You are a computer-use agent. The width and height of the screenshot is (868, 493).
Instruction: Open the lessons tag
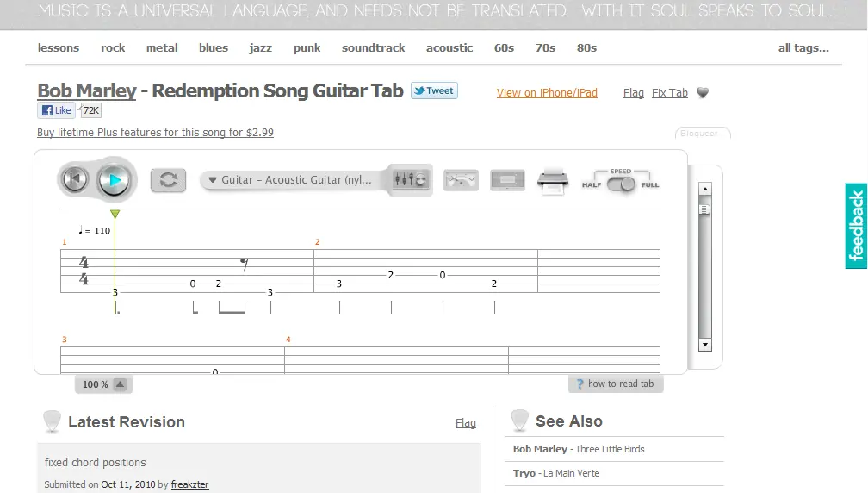(59, 48)
